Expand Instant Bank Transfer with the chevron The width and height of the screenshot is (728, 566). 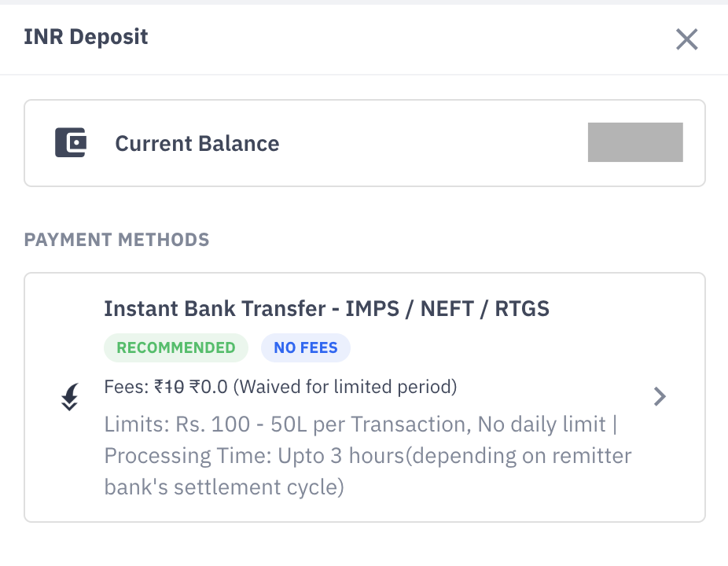click(x=660, y=397)
